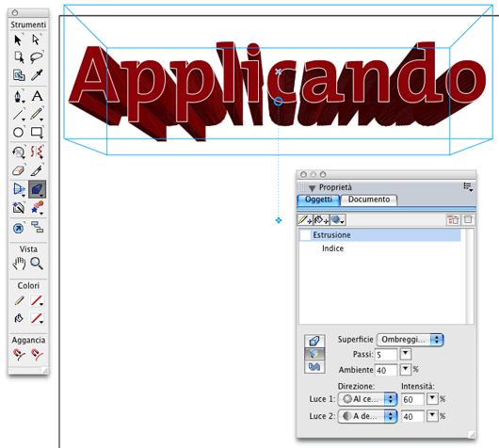
Task: Click the Luce 1 intensity field
Action: point(412,399)
